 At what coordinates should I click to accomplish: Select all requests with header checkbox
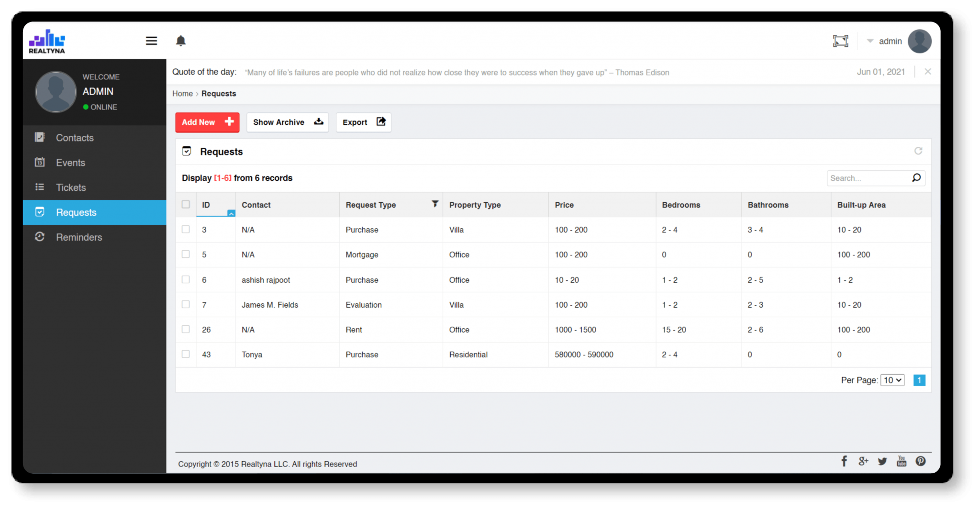pyautogui.click(x=186, y=204)
